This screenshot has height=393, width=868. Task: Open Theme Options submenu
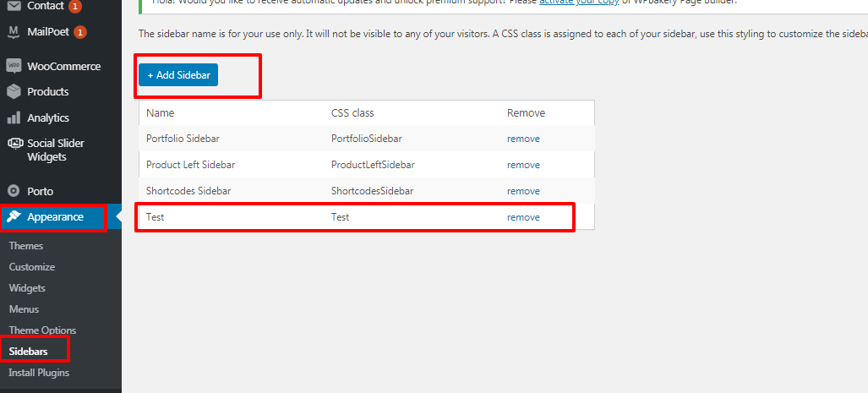(42, 330)
